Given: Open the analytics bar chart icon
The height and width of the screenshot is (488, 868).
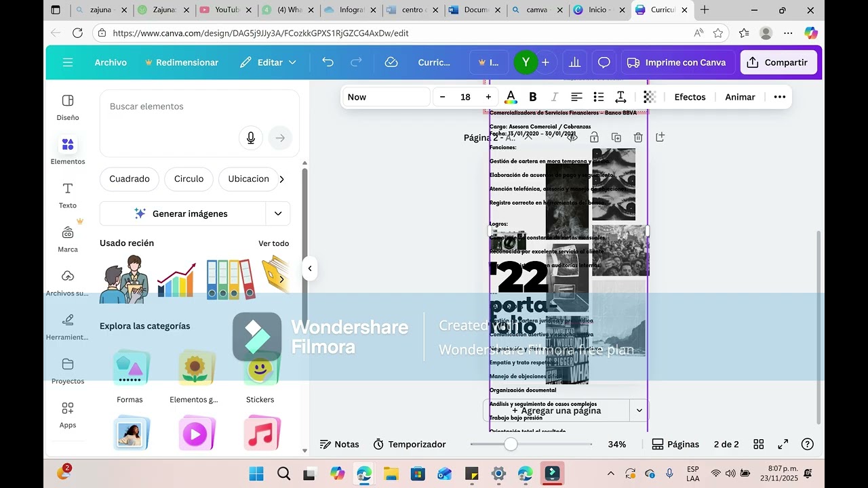Looking at the screenshot, I should (575, 62).
